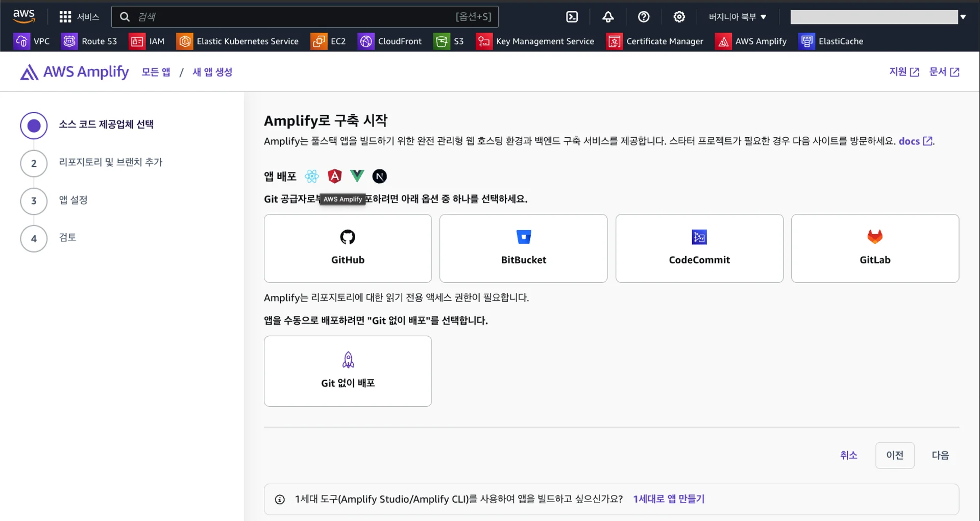Open the Route 53 shortcut
Viewport: 980px width, 521px height.
click(x=89, y=41)
